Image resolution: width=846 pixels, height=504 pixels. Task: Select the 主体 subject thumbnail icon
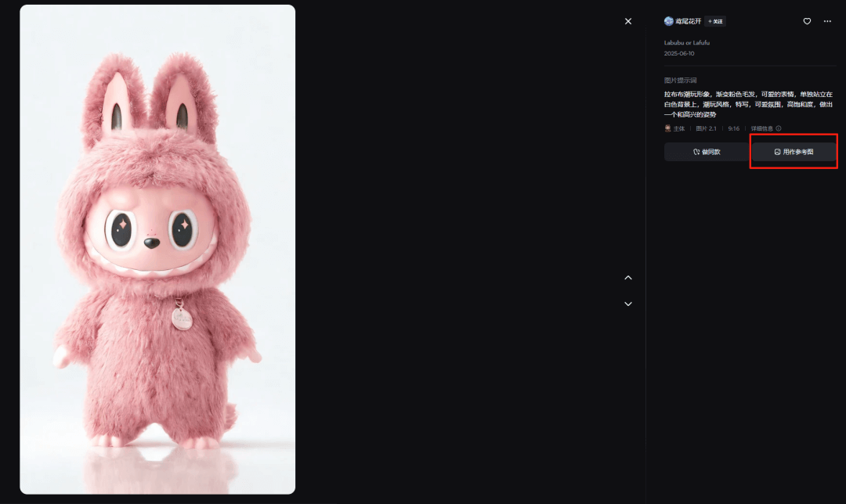pyautogui.click(x=667, y=128)
